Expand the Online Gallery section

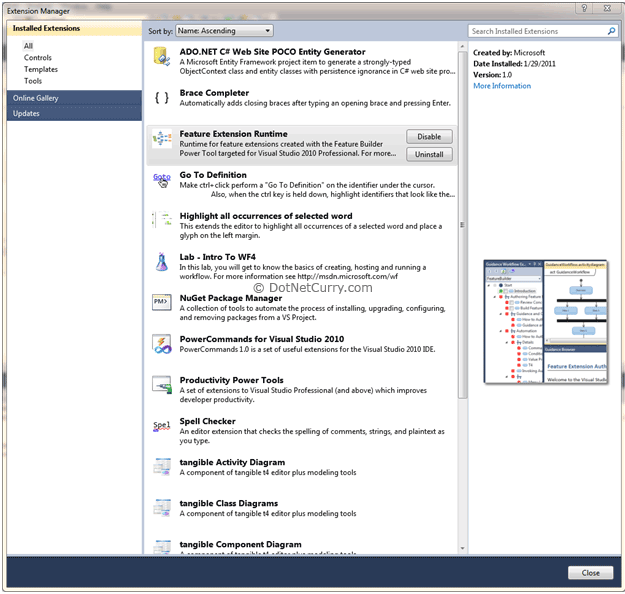click(x=74, y=98)
